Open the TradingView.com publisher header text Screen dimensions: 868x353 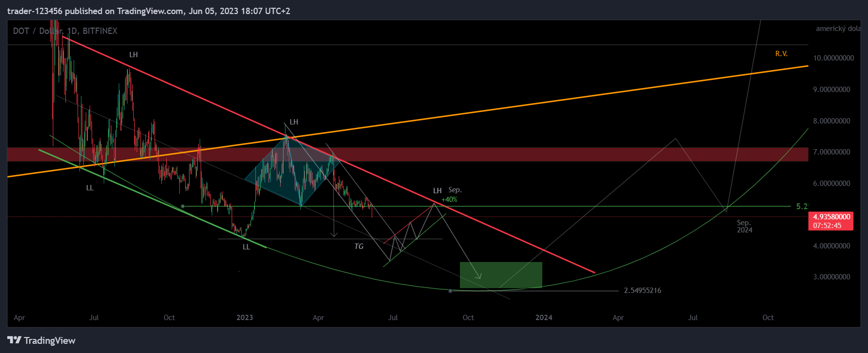[149, 11]
